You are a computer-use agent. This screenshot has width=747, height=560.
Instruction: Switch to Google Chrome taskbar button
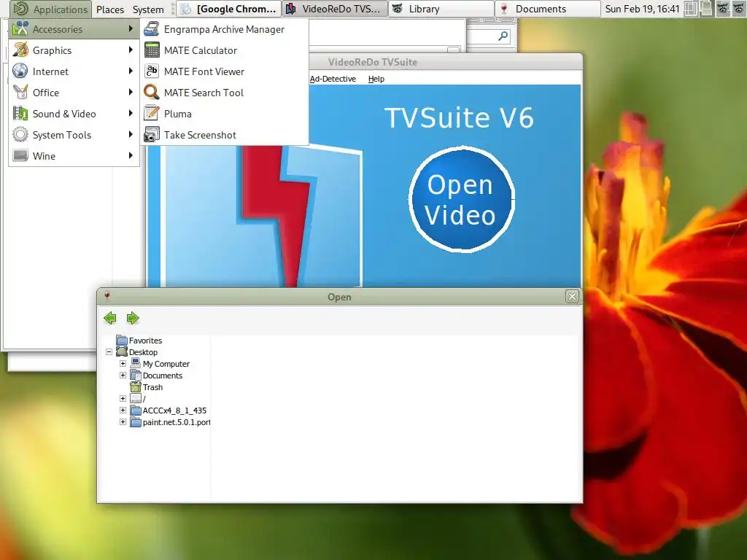pyautogui.click(x=229, y=9)
